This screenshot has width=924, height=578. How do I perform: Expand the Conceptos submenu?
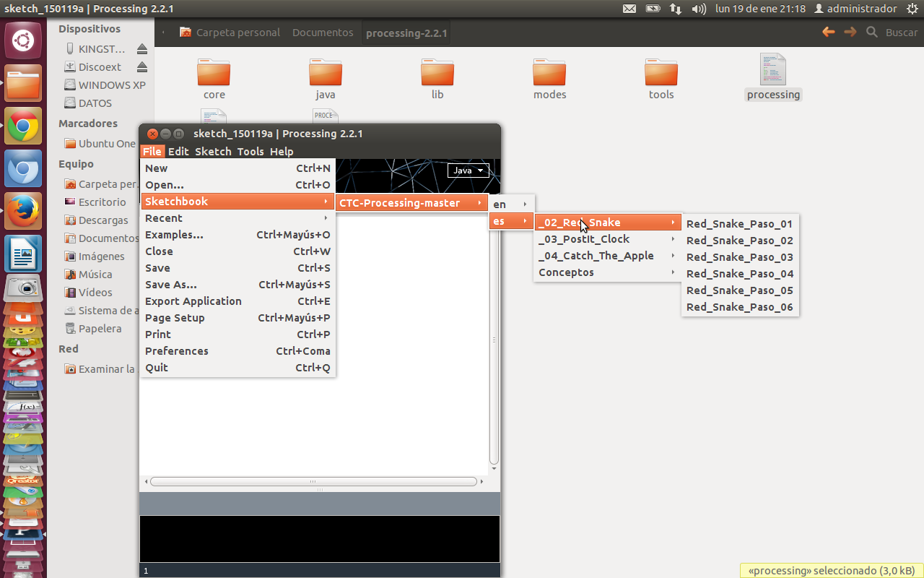pos(607,272)
